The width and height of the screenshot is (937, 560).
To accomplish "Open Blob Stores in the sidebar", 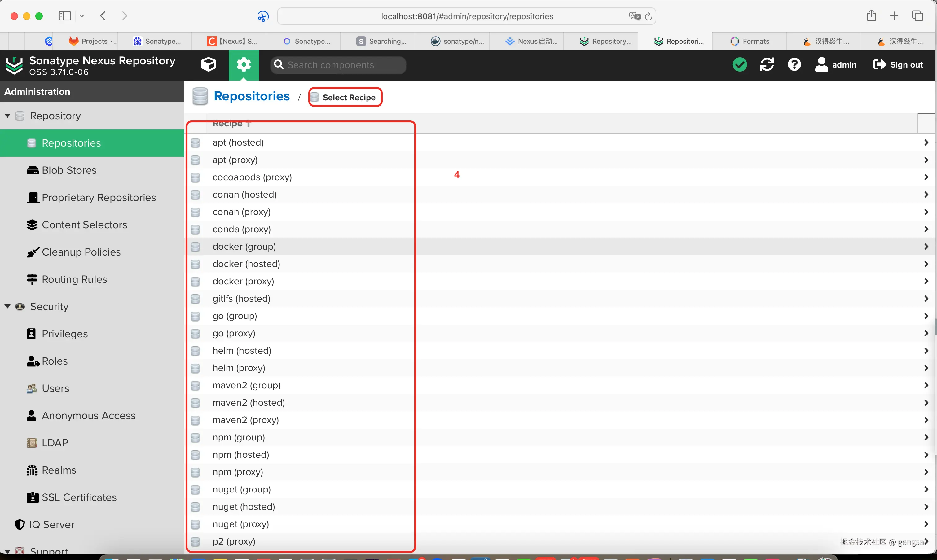I will [x=69, y=170].
